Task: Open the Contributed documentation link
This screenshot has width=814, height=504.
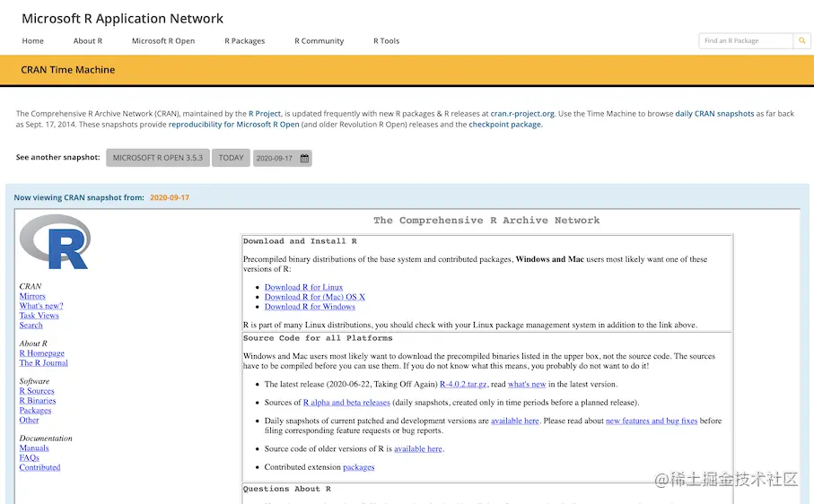Action: tap(39, 467)
